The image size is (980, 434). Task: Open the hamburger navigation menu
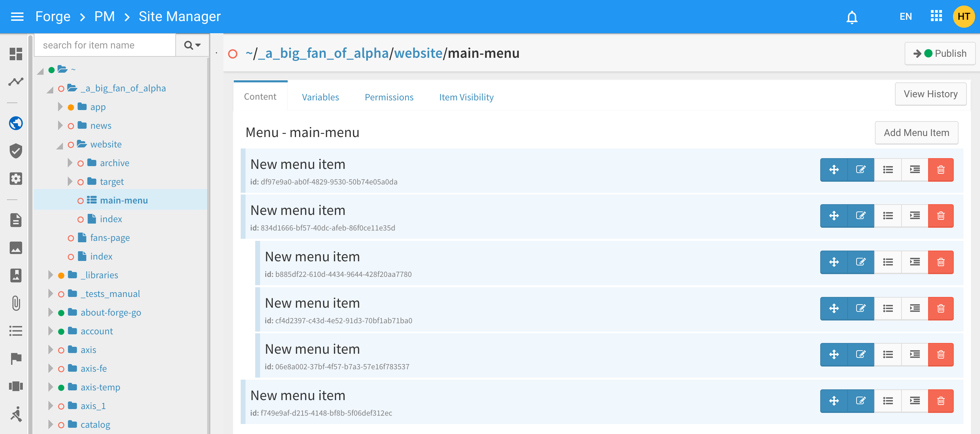17,16
